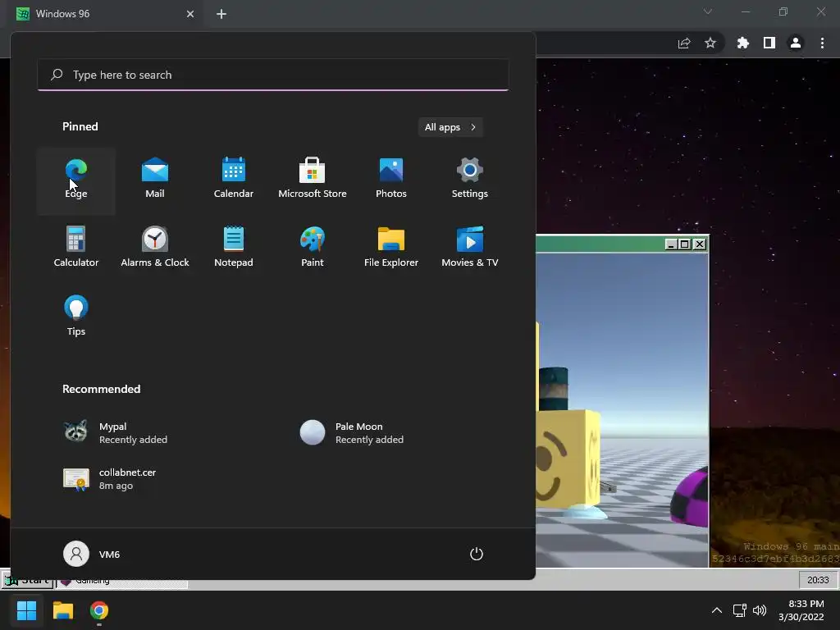Screen dimensions: 840x630
Task: Focus the Type here to search box
Action: (272, 75)
